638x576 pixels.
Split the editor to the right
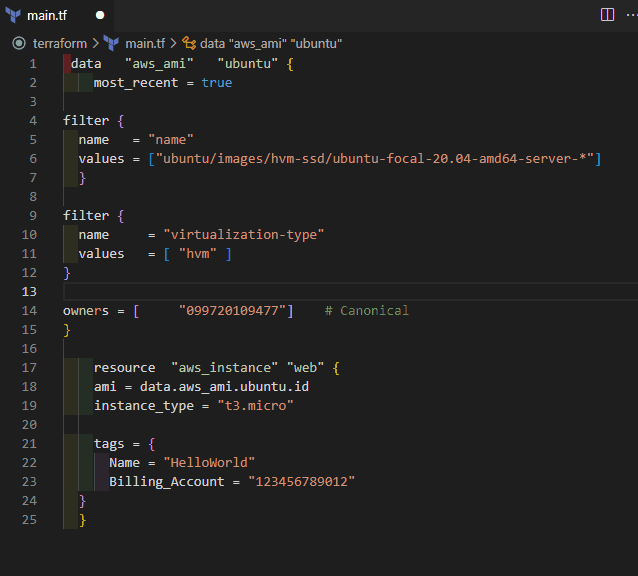(x=607, y=15)
